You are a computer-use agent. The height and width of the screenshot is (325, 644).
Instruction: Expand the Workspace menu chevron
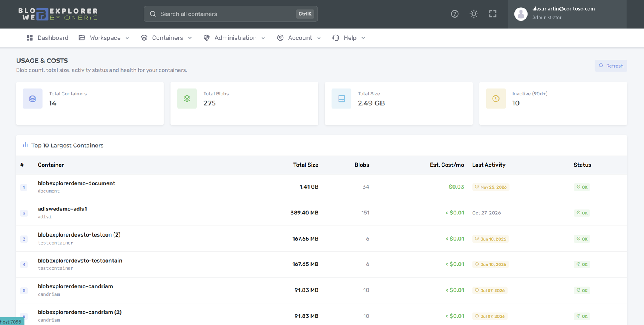[127, 38]
